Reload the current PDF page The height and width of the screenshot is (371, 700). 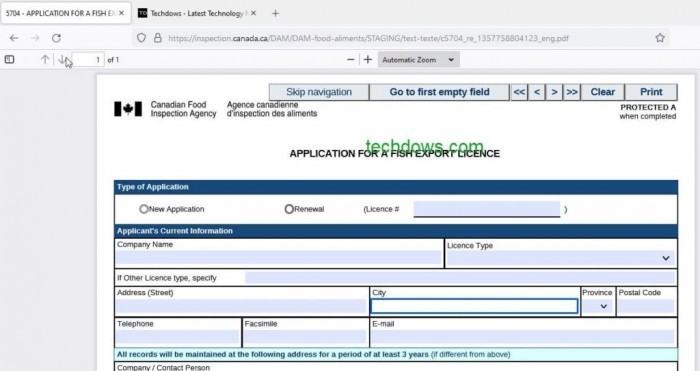tap(56, 38)
